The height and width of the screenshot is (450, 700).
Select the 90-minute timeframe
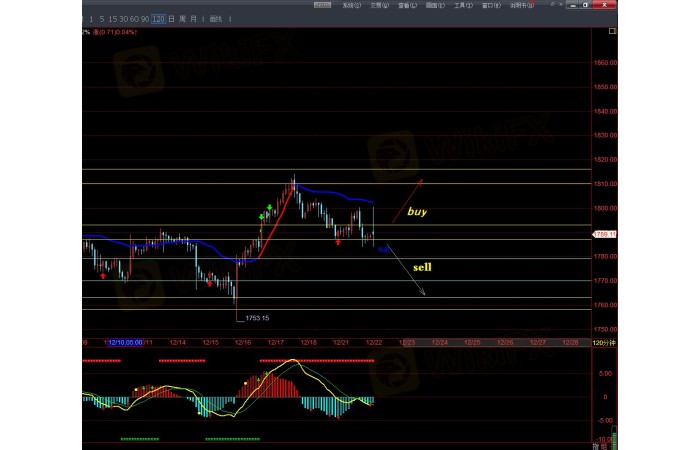(x=146, y=19)
